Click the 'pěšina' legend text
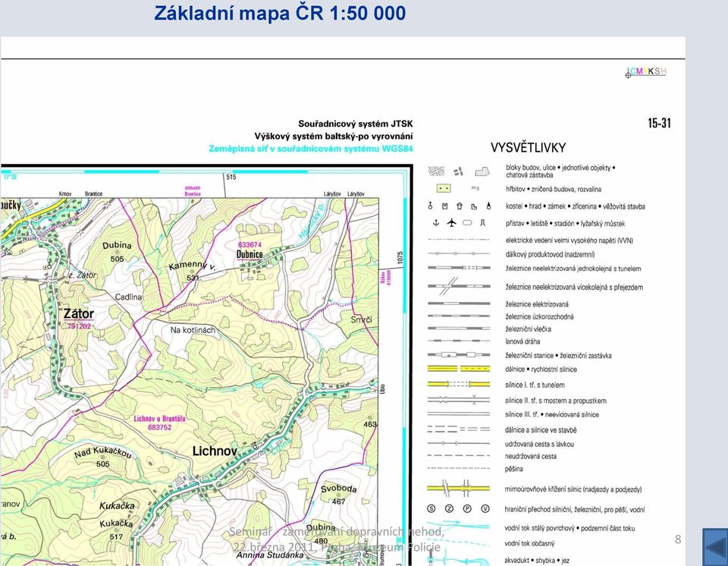728x566 pixels. click(514, 469)
